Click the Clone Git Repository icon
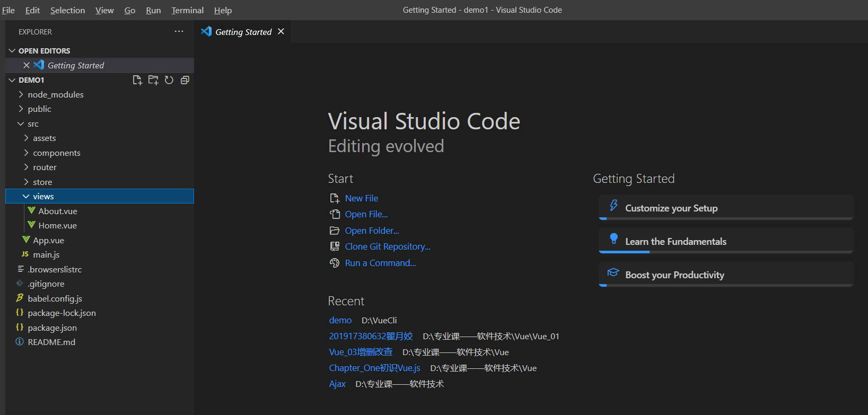Viewport: 868px width, 415px height. (335, 246)
